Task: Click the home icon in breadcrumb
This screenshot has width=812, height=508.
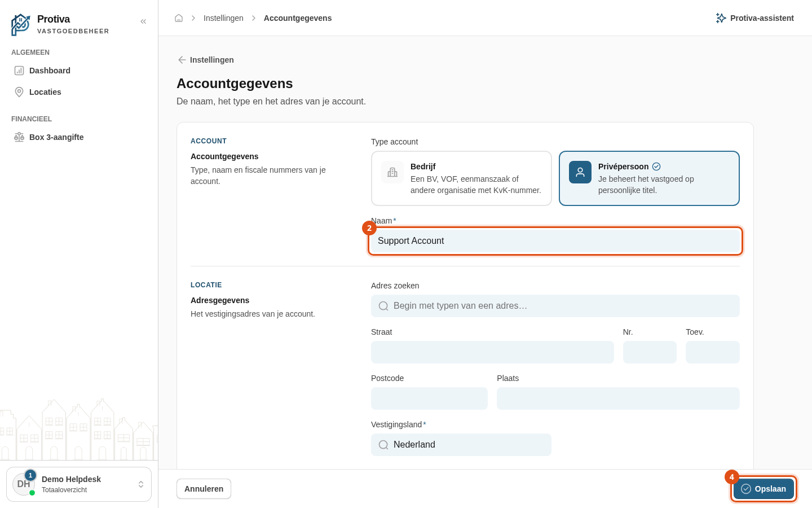Action: (179, 18)
